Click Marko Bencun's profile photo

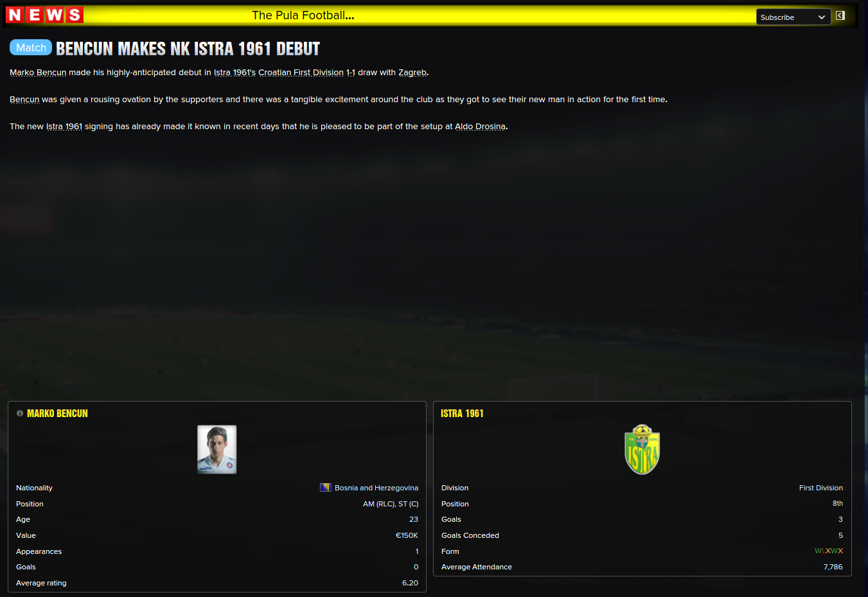pos(217,449)
